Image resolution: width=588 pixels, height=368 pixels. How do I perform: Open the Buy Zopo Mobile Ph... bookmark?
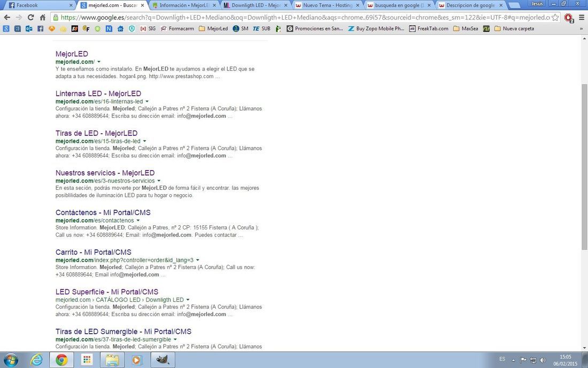(376, 28)
